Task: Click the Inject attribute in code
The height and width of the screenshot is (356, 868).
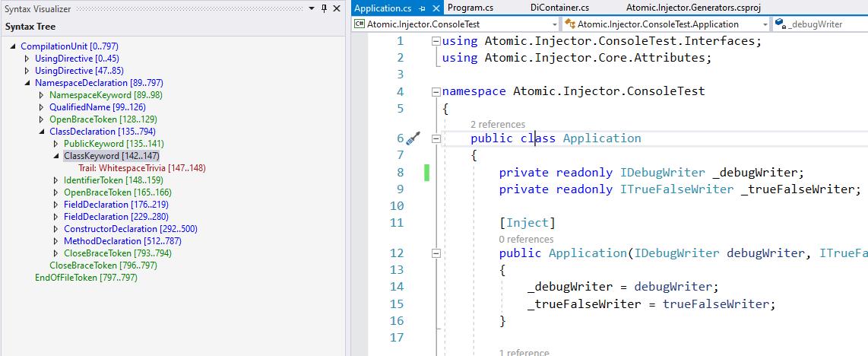Action: (x=527, y=223)
